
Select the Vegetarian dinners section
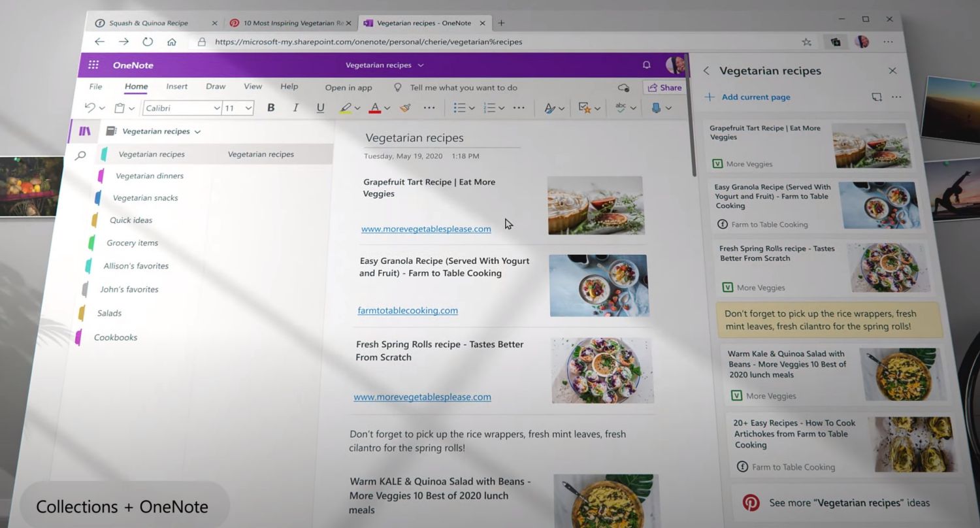pos(150,176)
